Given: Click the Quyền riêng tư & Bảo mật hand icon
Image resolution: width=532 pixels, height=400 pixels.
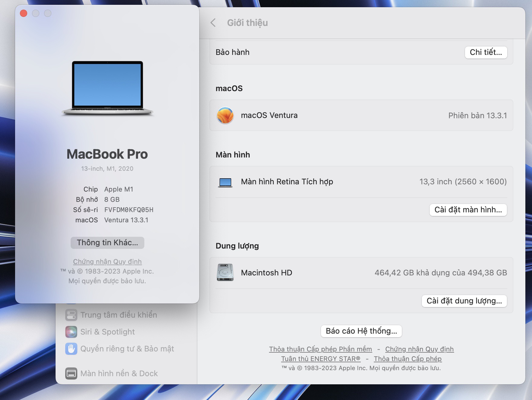Looking at the screenshot, I should click(71, 349).
